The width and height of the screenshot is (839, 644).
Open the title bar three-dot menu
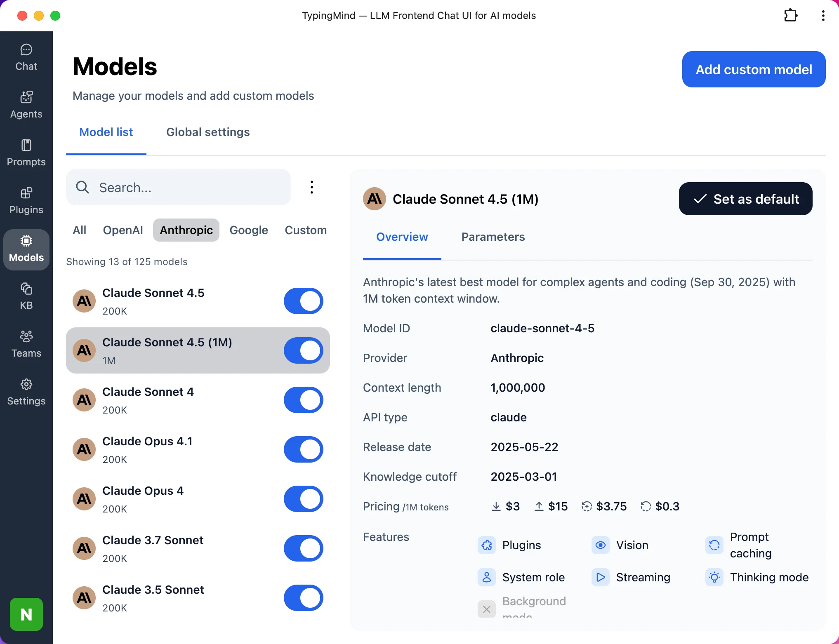(x=823, y=16)
